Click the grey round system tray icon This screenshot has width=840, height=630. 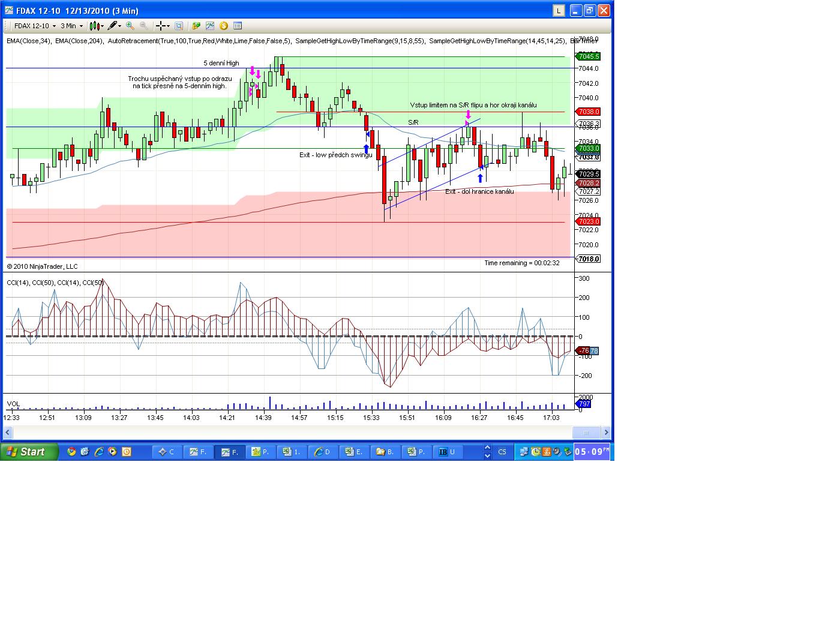click(x=557, y=452)
